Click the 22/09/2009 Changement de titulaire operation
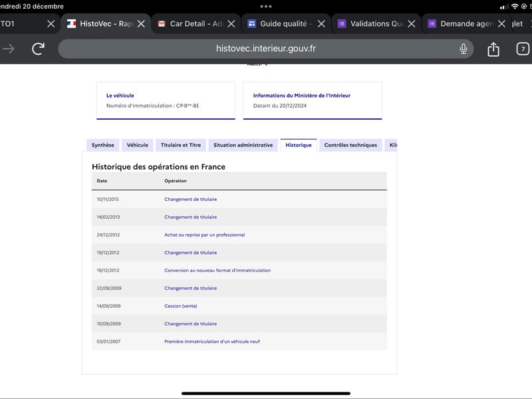Screen dimensions: 532x399 click(x=191, y=289)
